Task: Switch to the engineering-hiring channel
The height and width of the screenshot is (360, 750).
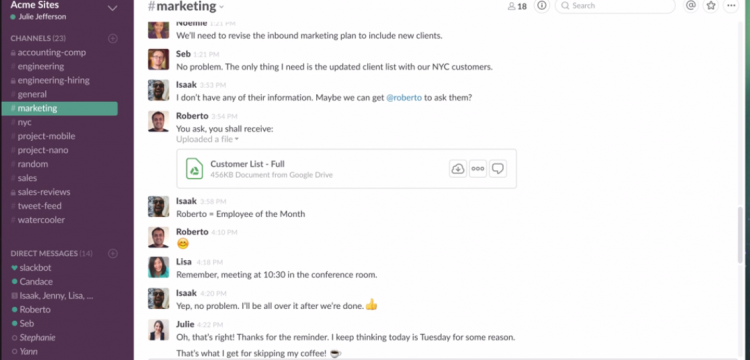Action: (54, 80)
